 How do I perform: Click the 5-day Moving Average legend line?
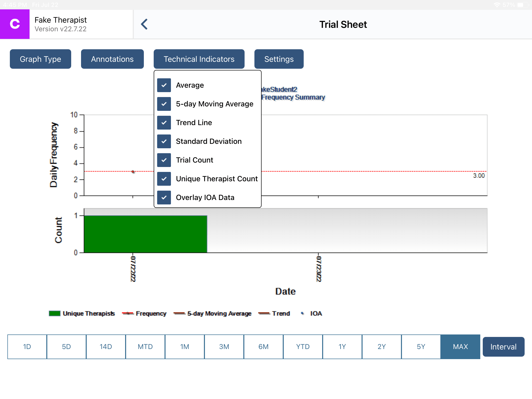click(179, 314)
